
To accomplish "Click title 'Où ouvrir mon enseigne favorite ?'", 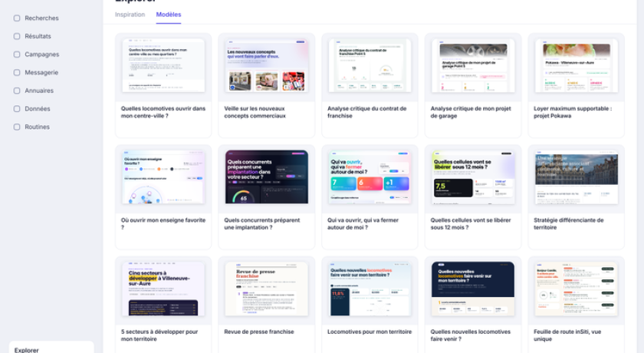I will click(163, 223).
